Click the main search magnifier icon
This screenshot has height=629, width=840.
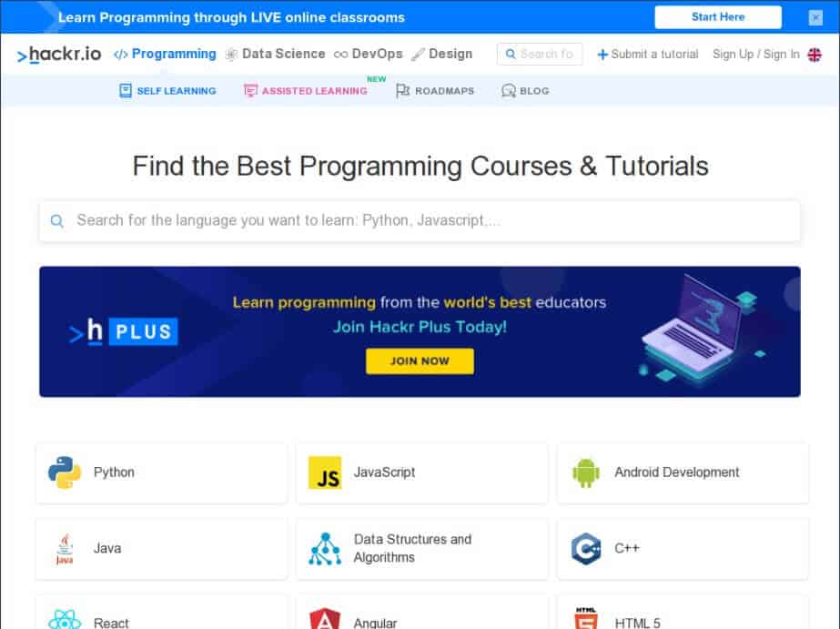pyautogui.click(x=56, y=220)
